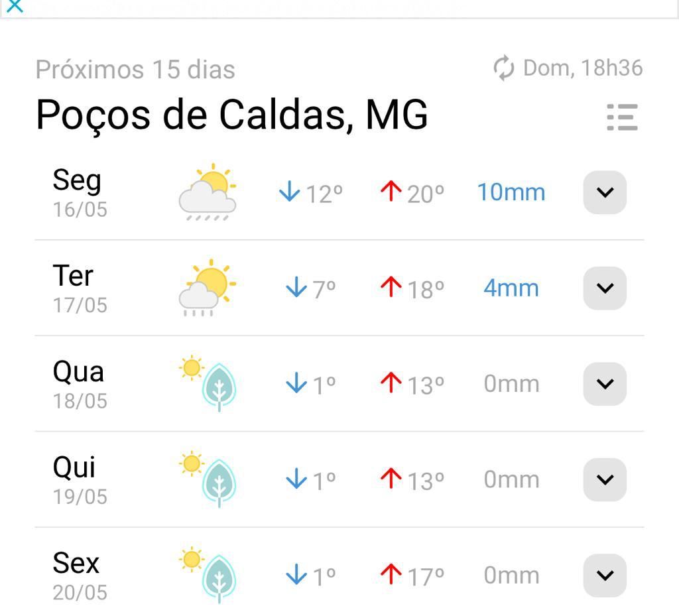The image size is (679, 616).
Task: Click the 4mm rainfall value for Tuesday
Action: [x=511, y=288]
